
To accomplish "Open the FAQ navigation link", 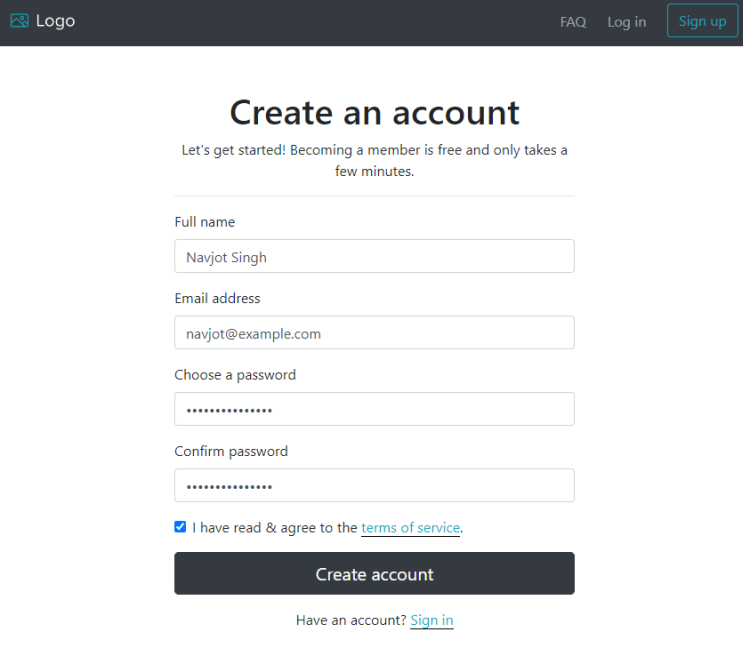I will [573, 22].
